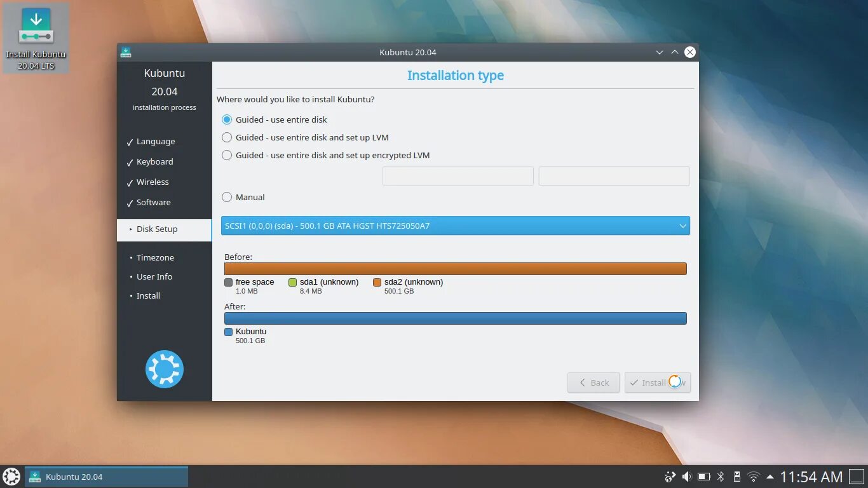Minimize the Kubuntu installer window

(660, 52)
